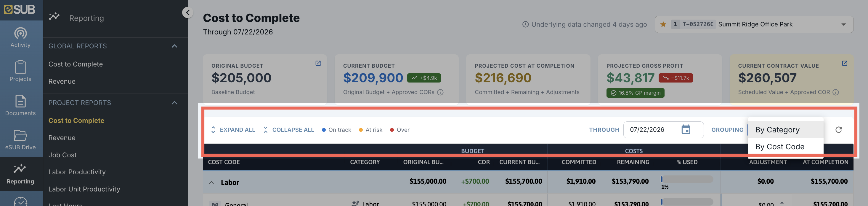Open the eSUB Drive folder icon
Screen dimensions: 868x206
[x=20, y=135]
